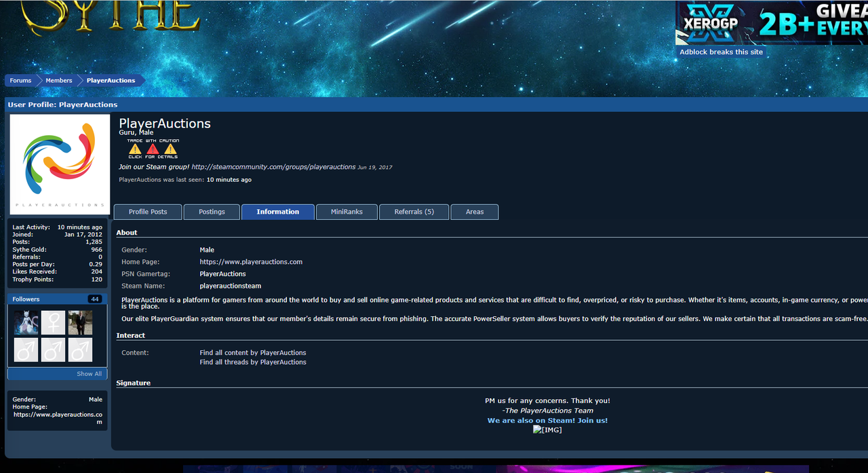Select the PlayerAuctions username heading
868x473 pixels.
pyautogui.click(x=165, y=124)
